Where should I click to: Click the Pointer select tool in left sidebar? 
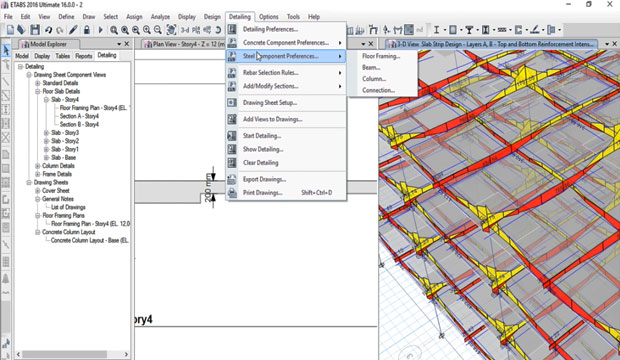[6, 50]
